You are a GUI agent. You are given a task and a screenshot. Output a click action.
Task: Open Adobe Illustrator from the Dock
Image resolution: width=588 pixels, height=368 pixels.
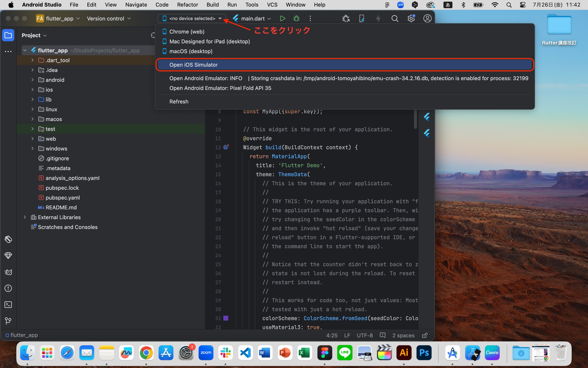404,353
